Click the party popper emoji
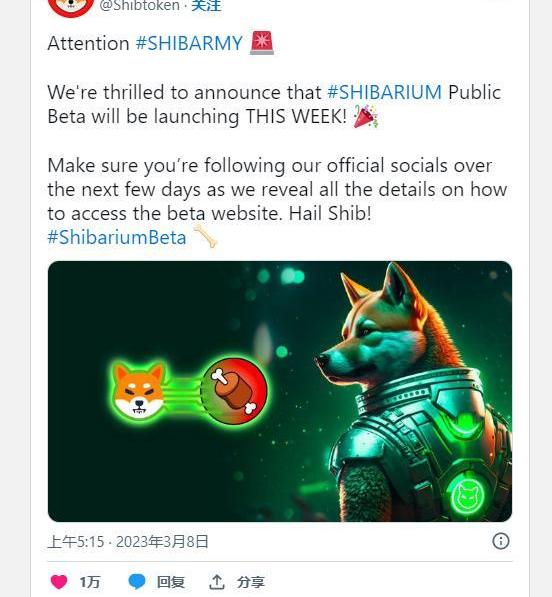This screenshot has width=552, height=597. pyautogui.click(x=365, y=117)
